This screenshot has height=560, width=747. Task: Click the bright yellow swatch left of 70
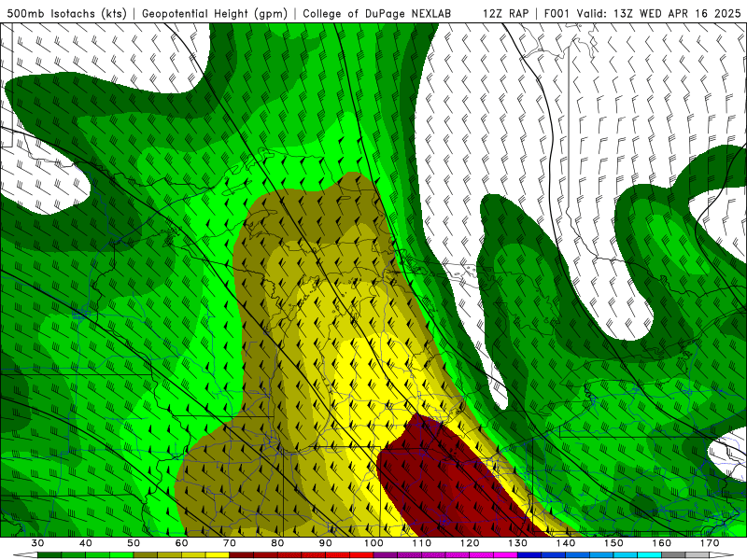pyautogui.click(x=218, y=555)
